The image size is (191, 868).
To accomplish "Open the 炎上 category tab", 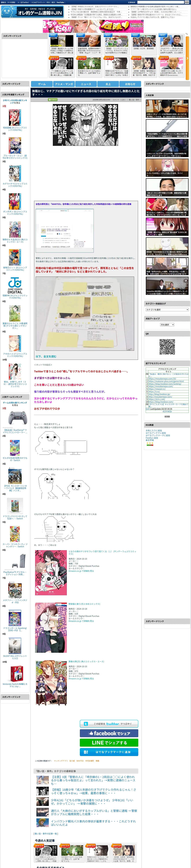I will (x=108, y=84).
